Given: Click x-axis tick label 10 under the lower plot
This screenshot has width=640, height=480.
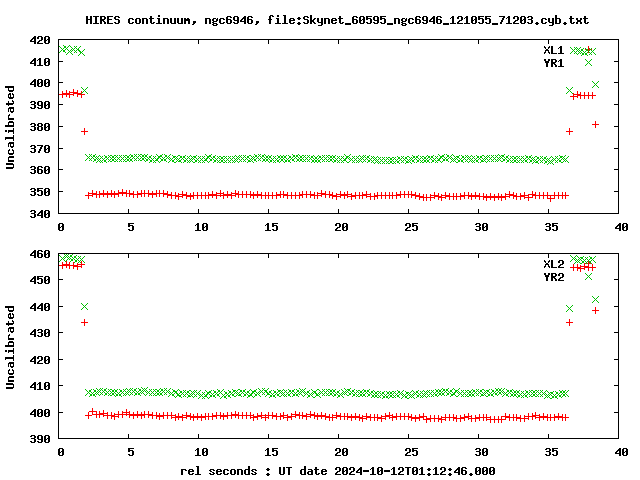Looking at the screenshot, I should (x=201, y=452).
